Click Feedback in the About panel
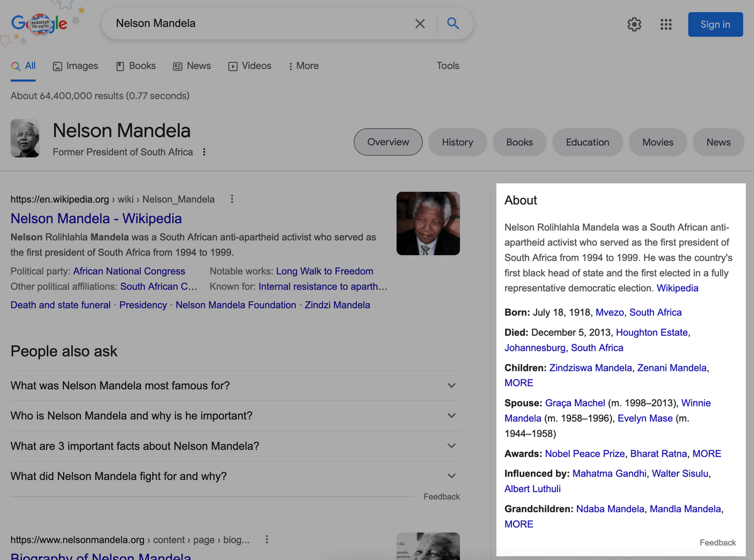 [x=718, y=542]
